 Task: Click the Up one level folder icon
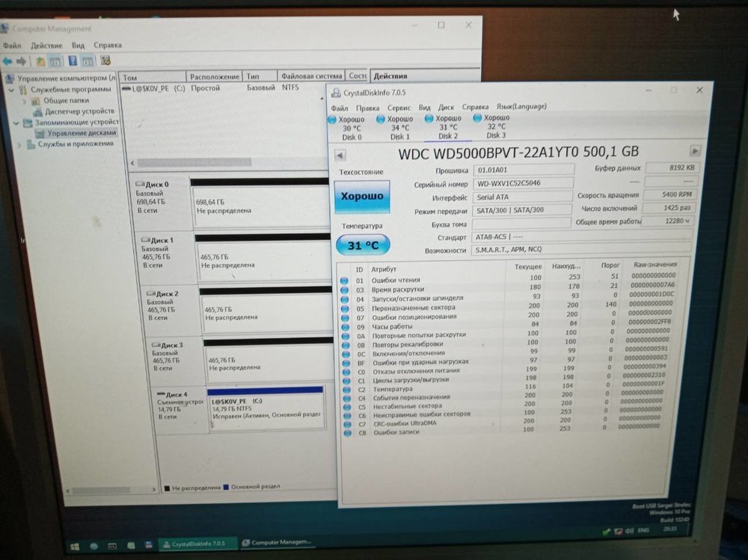(x=40, y=61)
